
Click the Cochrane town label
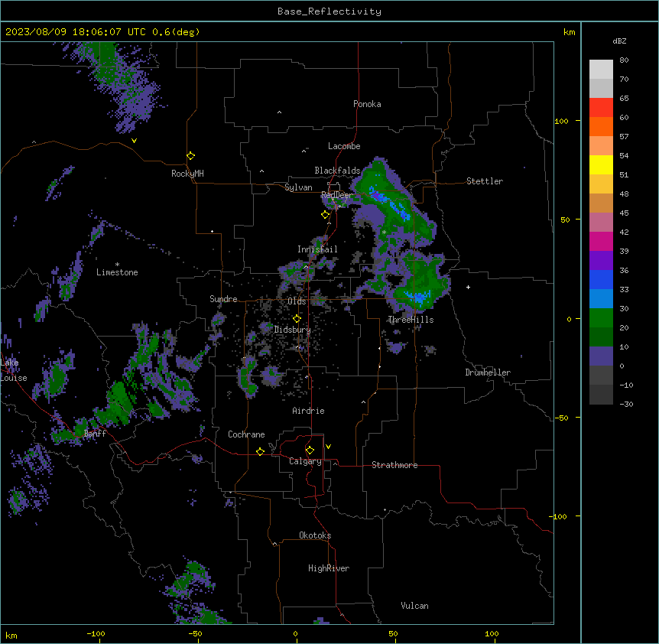246,434
